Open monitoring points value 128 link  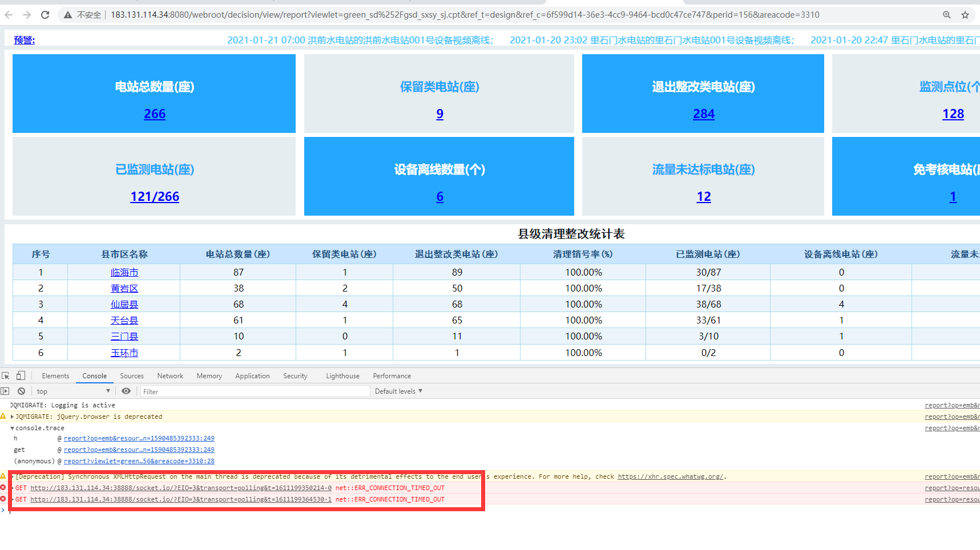[953, 114]
